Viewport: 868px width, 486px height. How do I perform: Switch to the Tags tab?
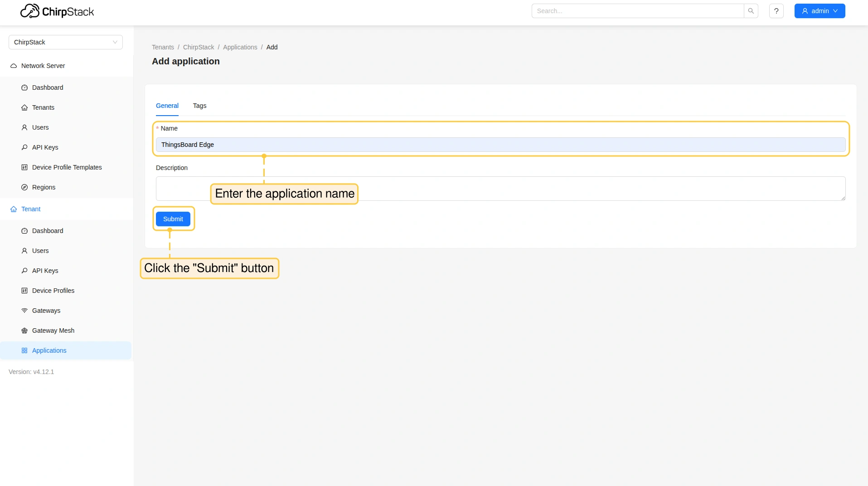pos(199,106)
